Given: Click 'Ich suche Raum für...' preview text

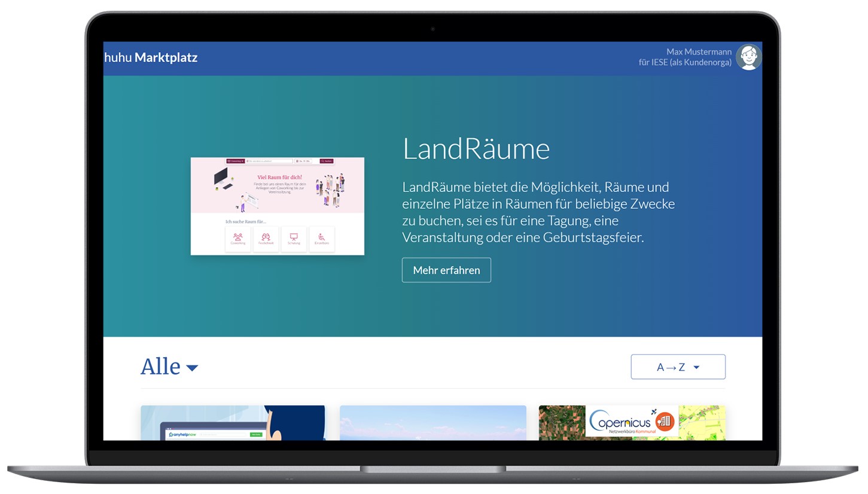Looking at the screenshot, I should [x=245, y=221].
